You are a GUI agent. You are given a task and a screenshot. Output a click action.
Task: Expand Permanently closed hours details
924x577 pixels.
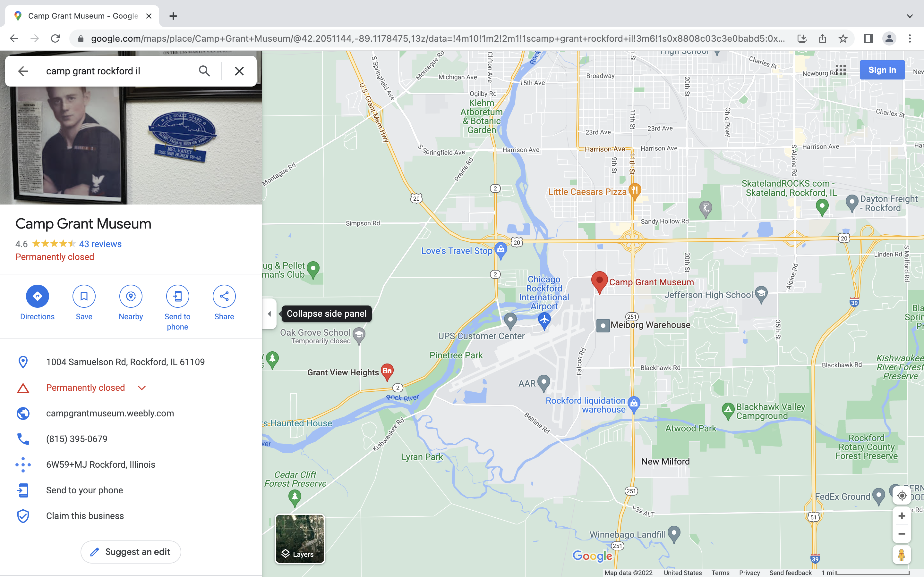142,388
